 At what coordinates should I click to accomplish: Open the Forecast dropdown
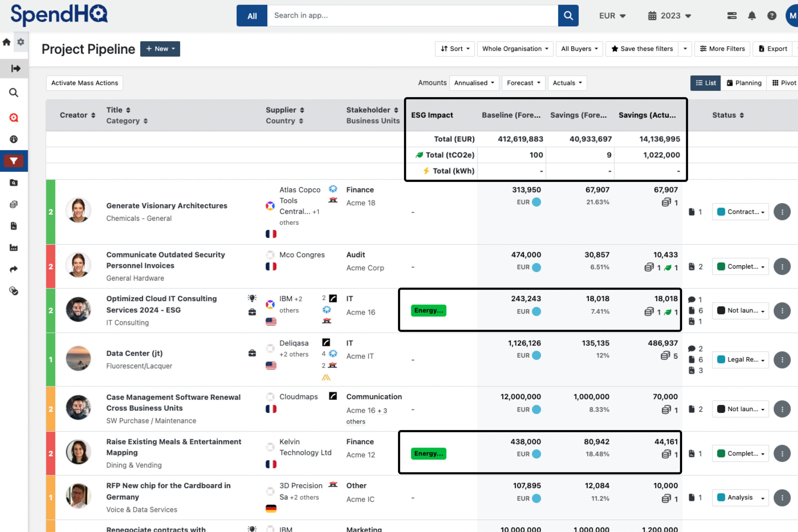(523, 83)
